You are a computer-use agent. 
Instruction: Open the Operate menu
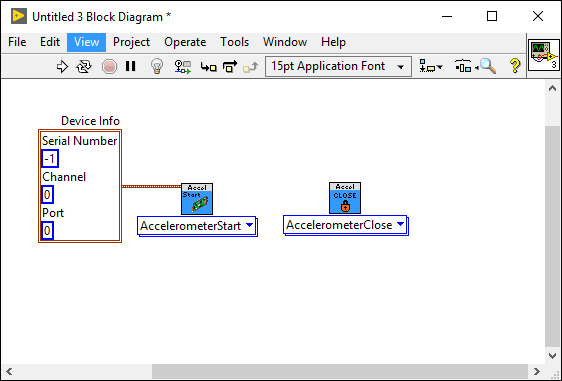click(x=185, y=42)
